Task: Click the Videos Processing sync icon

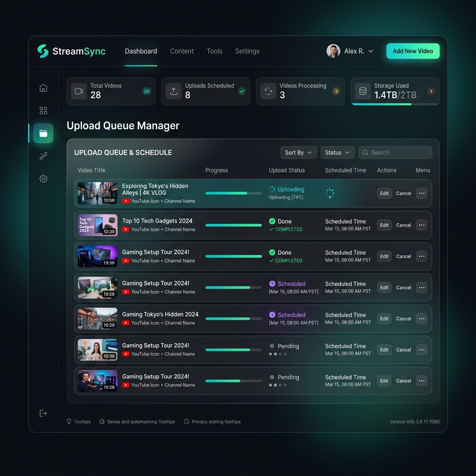Action: tap(268, 91)
